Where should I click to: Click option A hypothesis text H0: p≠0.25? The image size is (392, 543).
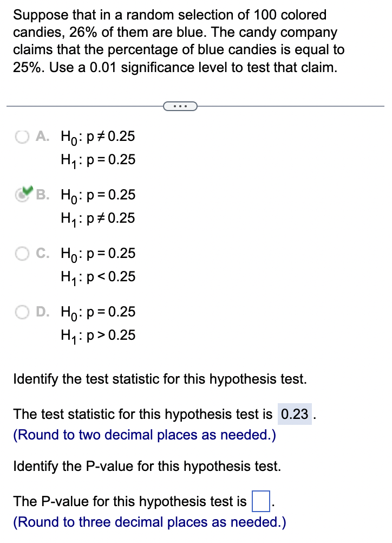coord(97,137)
